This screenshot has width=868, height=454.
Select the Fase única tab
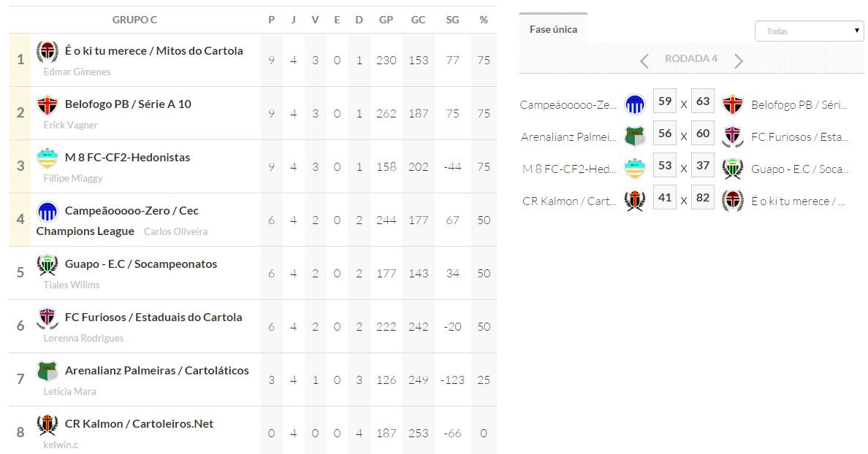[x=553, y=30]
